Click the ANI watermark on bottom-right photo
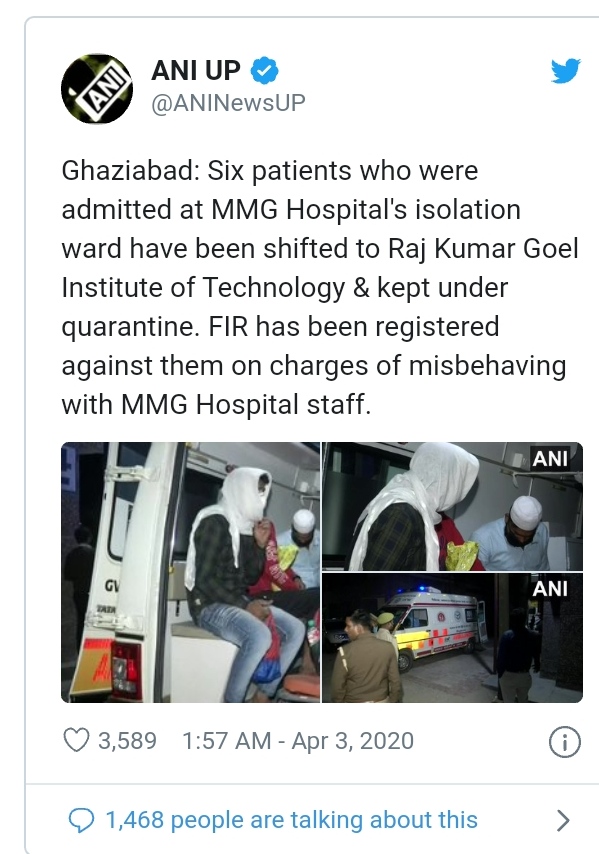599x854 pixels. click(550, 589)
